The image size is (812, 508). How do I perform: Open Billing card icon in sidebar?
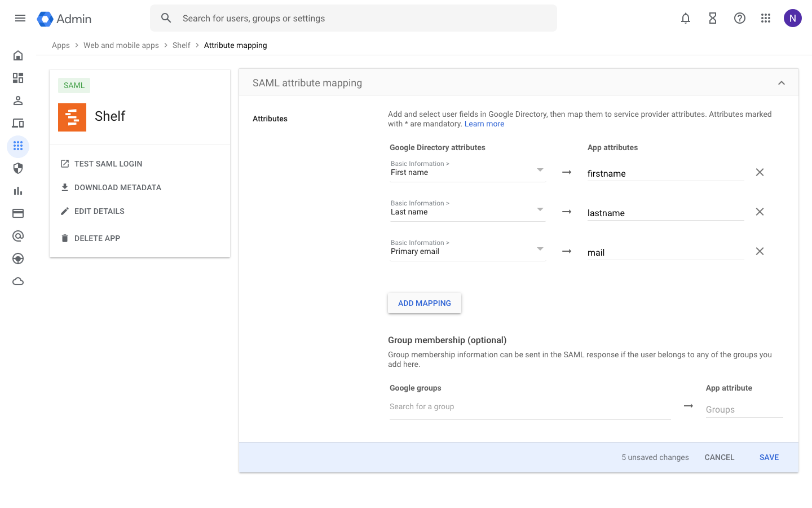[18, 213]
